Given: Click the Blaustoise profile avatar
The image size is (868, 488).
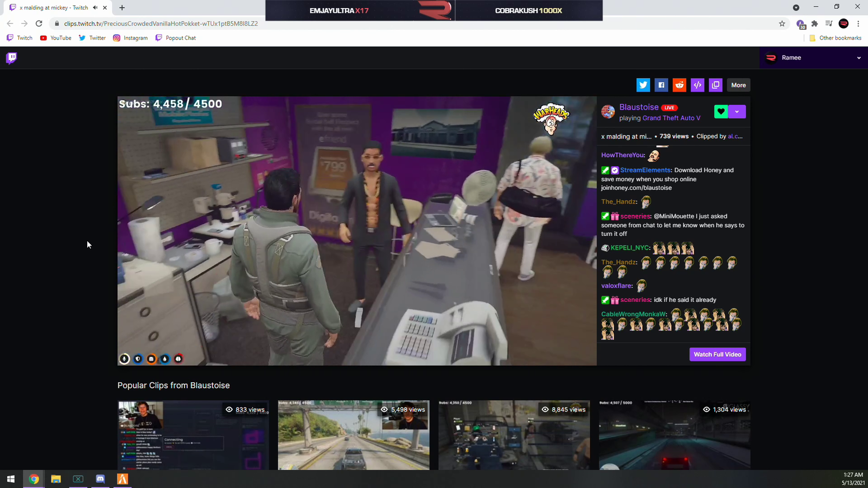Looking at the screenshot, I should point(608,112).
